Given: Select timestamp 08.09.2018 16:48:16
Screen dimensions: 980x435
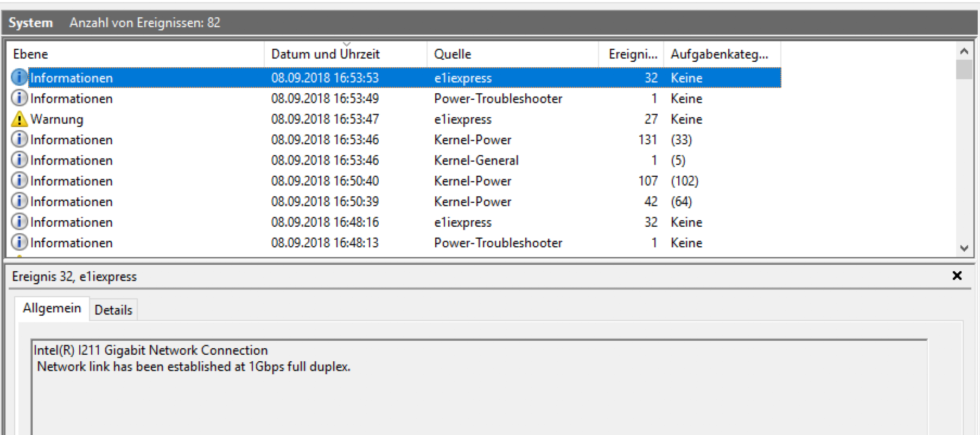Looking at the screenshot, I should [325, 222].
